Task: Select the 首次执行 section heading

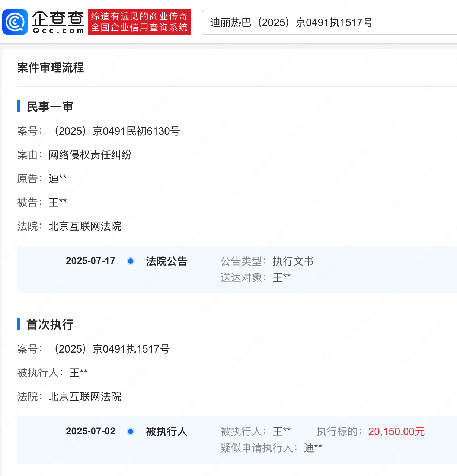Action: 50,325
